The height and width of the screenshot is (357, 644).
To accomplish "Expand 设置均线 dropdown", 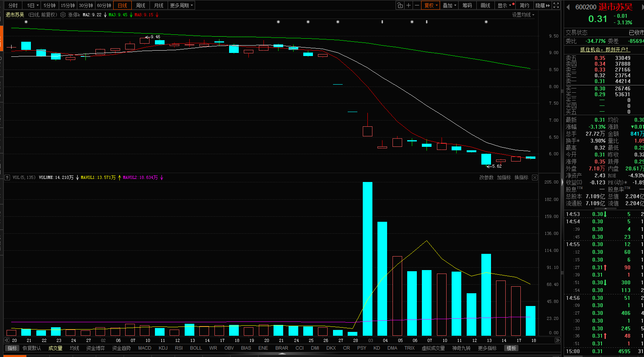I will [x=523, y=15].
